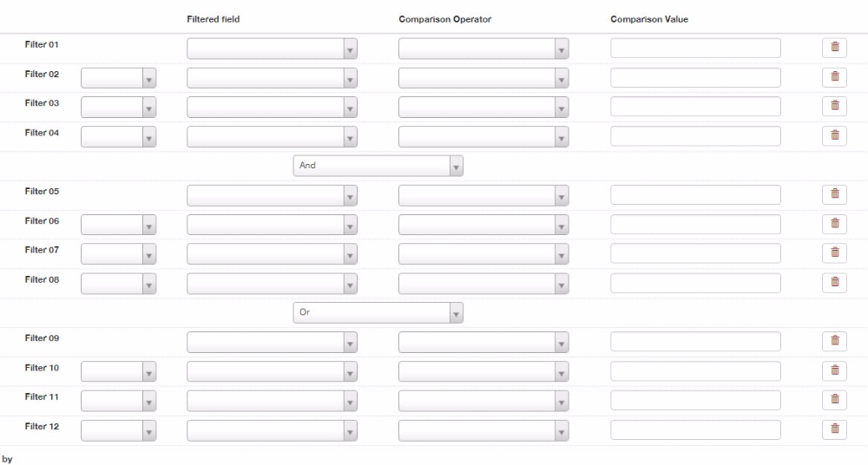Open Comparison Operator dropdown for Filter 09
This screenshot has width=868, height=465.
coord(483,342)
